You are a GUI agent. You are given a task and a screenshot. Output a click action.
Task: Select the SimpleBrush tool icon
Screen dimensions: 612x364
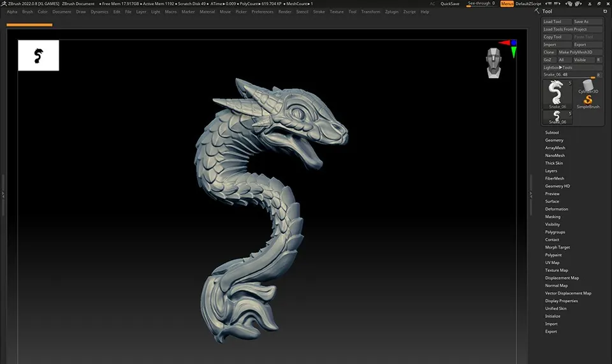588,101
